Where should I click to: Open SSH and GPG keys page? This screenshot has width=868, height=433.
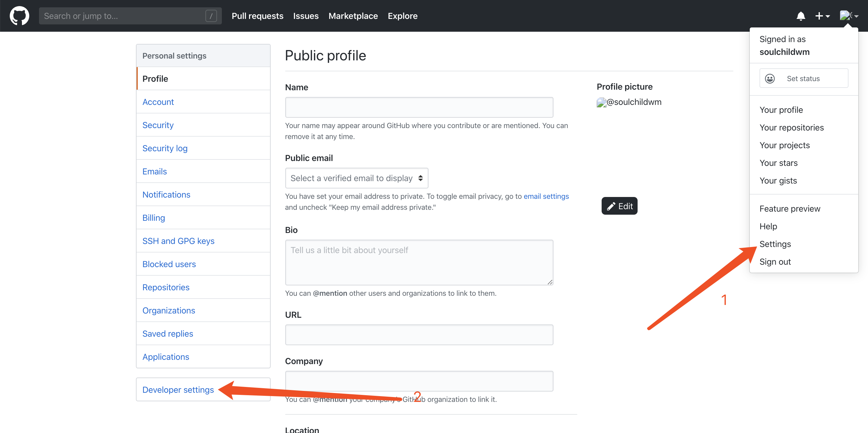coord(203,241)
